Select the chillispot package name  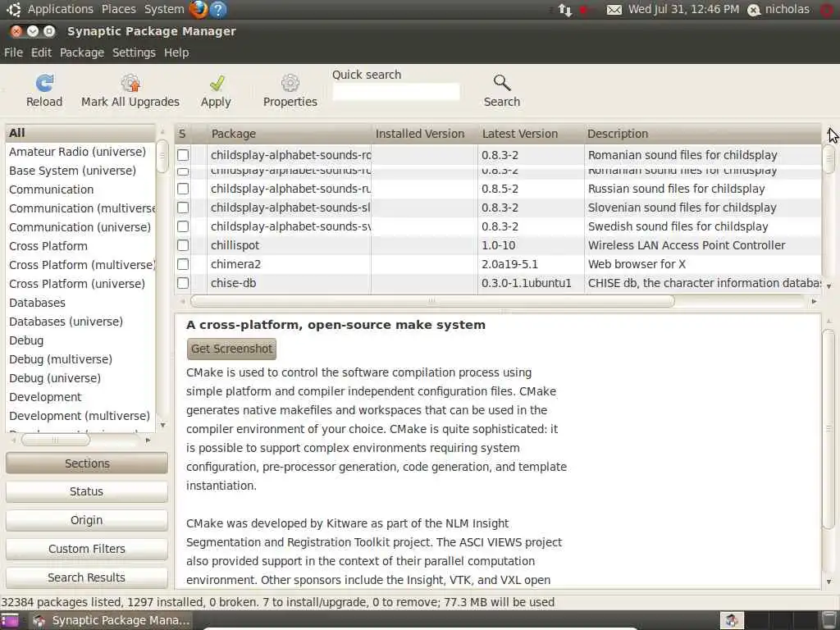coord(235,245)
